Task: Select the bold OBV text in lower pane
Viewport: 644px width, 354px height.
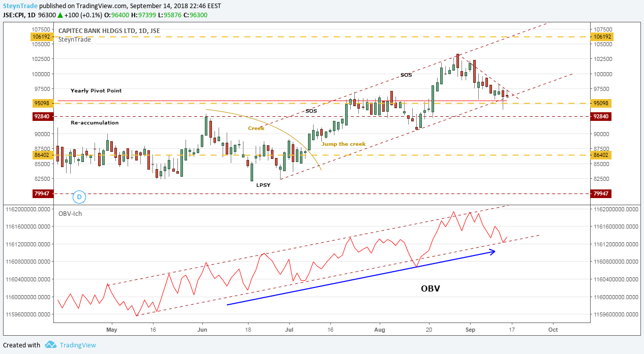Action: [430, 288]
